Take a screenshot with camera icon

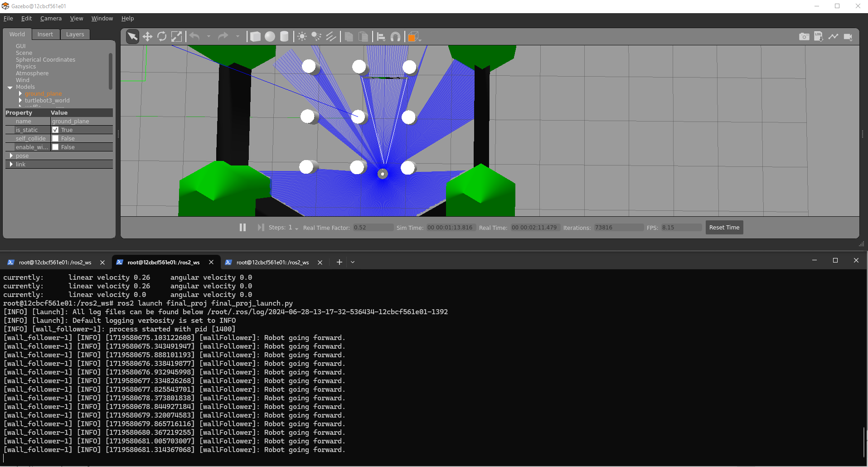804,37
